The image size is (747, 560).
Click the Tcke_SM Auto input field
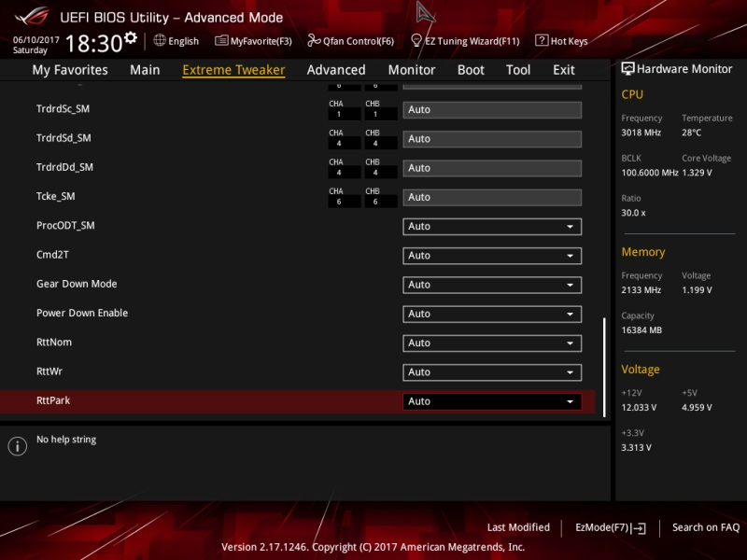[x=492, y=197]
